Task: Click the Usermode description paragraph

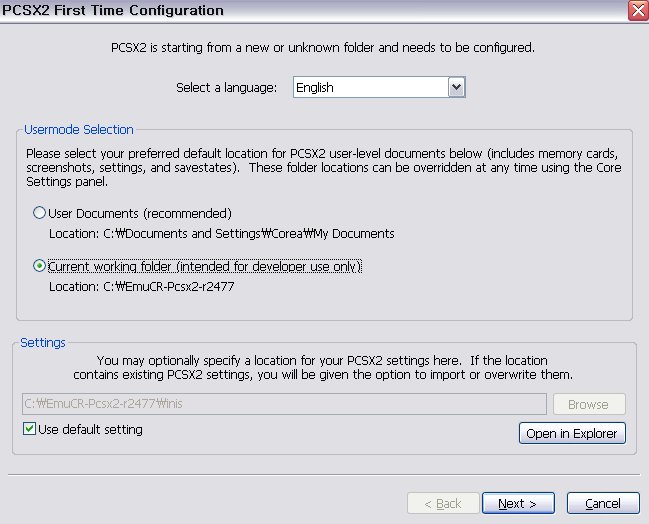Action: 323,167
